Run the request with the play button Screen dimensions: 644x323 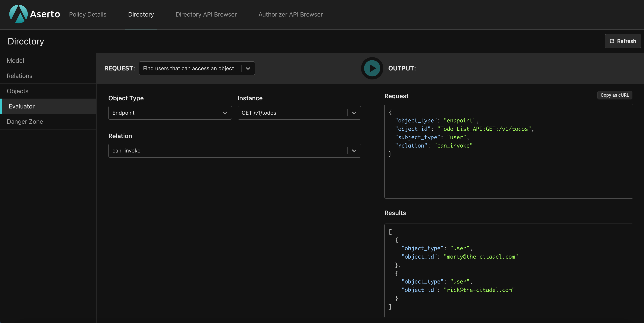tap(372, 68)
